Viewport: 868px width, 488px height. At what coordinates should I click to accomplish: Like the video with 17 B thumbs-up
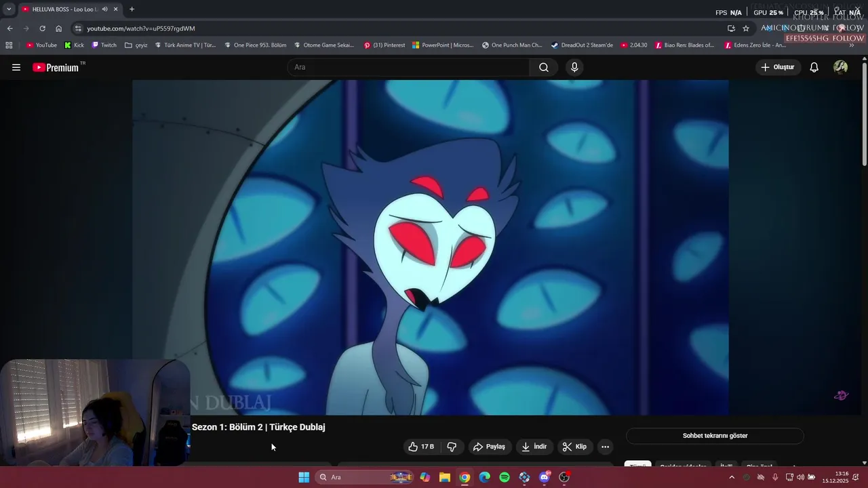[x=421, y=447]
